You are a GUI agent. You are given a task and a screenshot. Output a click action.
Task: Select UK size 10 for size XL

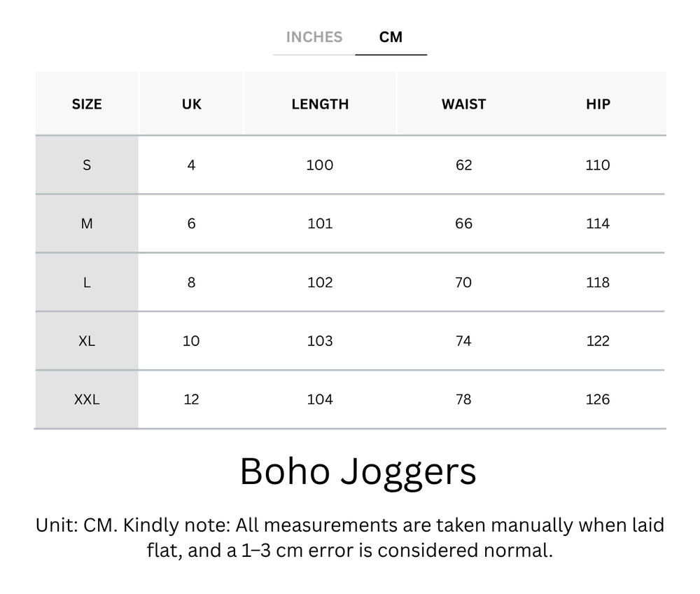(x=191, y=341)
